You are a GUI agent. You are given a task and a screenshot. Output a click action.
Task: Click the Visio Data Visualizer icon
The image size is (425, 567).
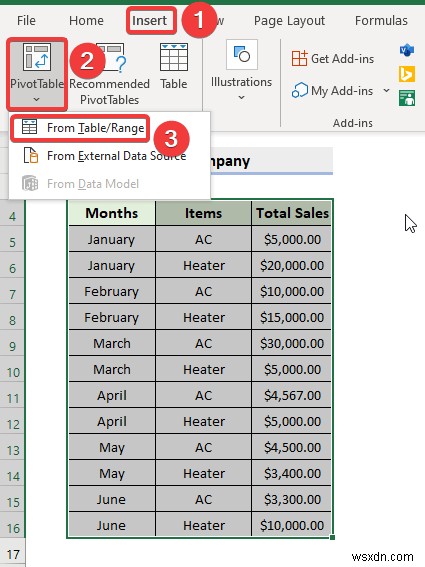coord(407,50)
